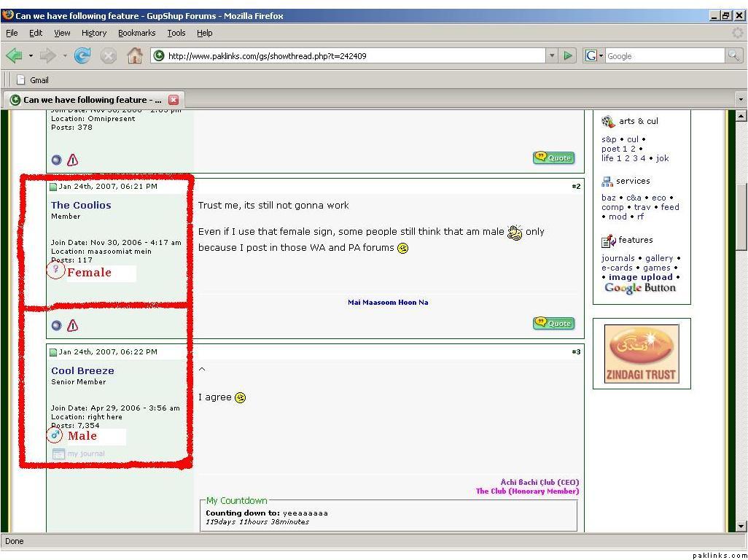
Task: Click report post icon under The Coolios
Action: [72, 325]
